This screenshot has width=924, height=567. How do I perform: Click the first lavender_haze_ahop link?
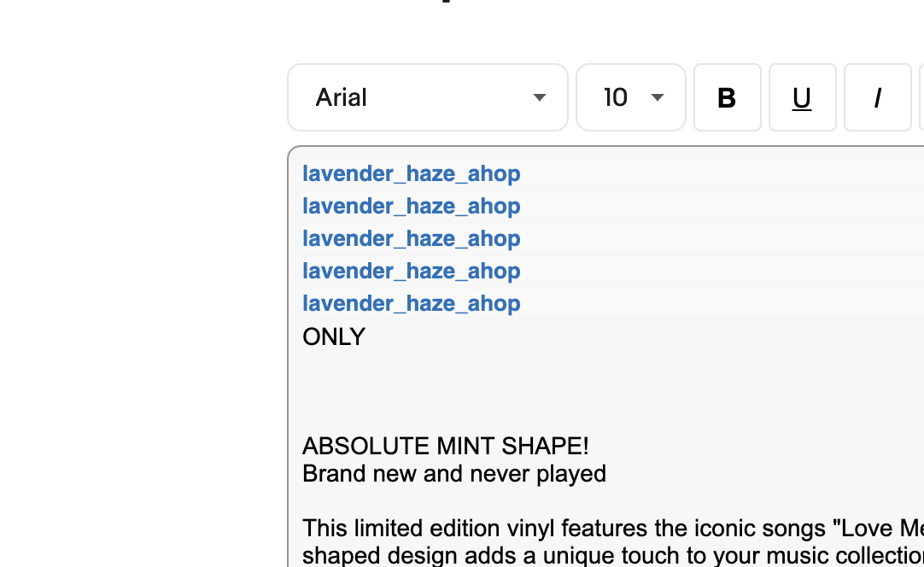coord(412,174)
